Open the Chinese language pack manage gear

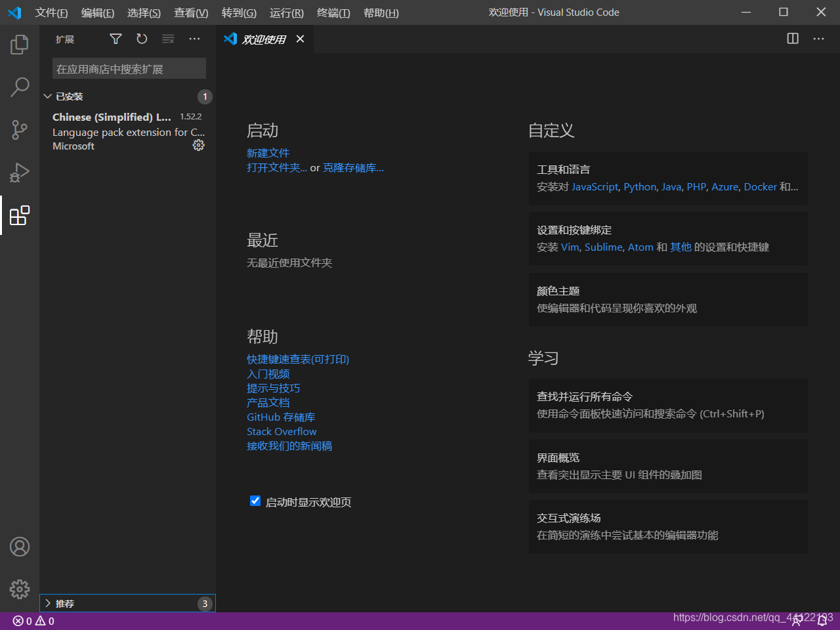[x=198, y=146]
